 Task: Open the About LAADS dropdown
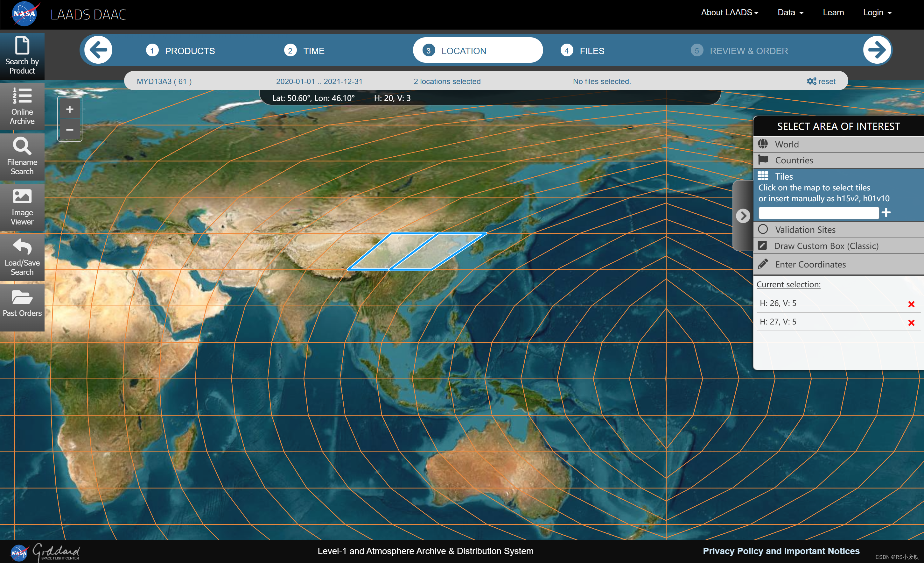730,13
